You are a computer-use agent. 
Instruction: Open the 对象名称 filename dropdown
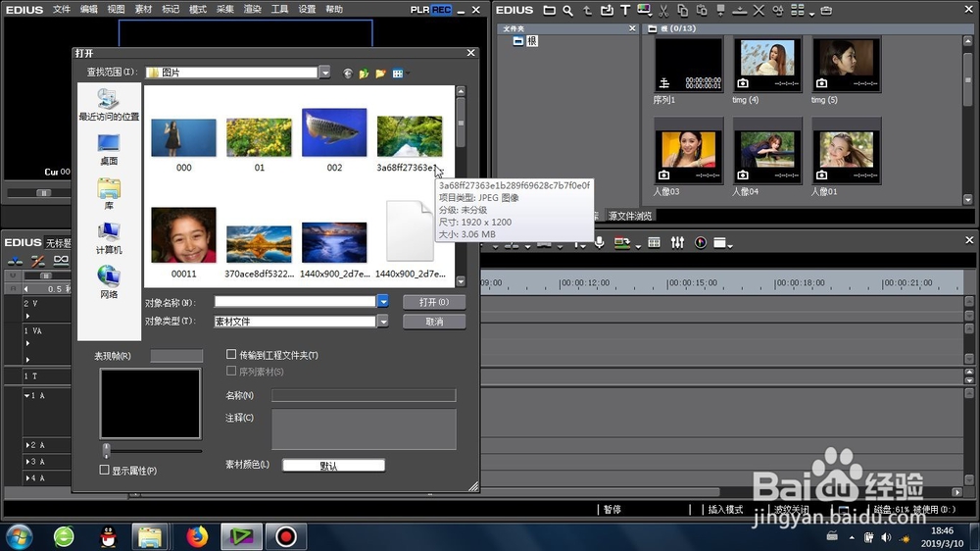coord(382,301)
